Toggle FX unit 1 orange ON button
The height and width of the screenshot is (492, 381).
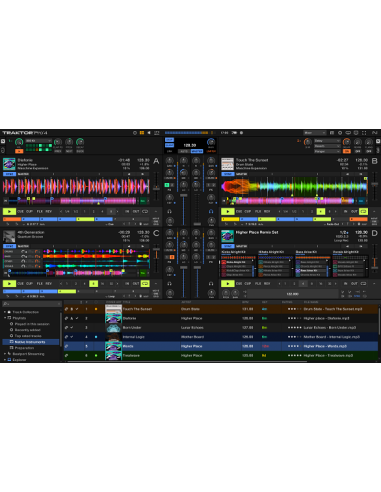point(19,151)
